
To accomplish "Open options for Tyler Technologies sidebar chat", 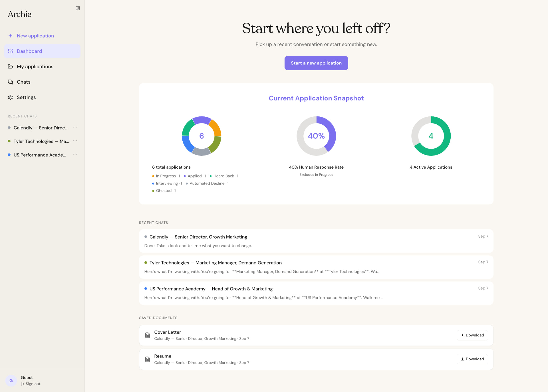I will (75, 141).
